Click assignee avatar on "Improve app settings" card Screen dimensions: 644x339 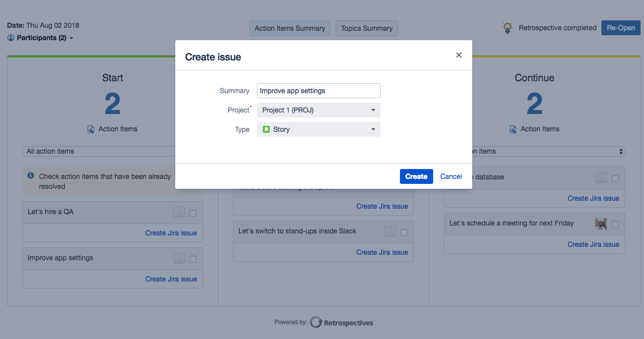179,258
